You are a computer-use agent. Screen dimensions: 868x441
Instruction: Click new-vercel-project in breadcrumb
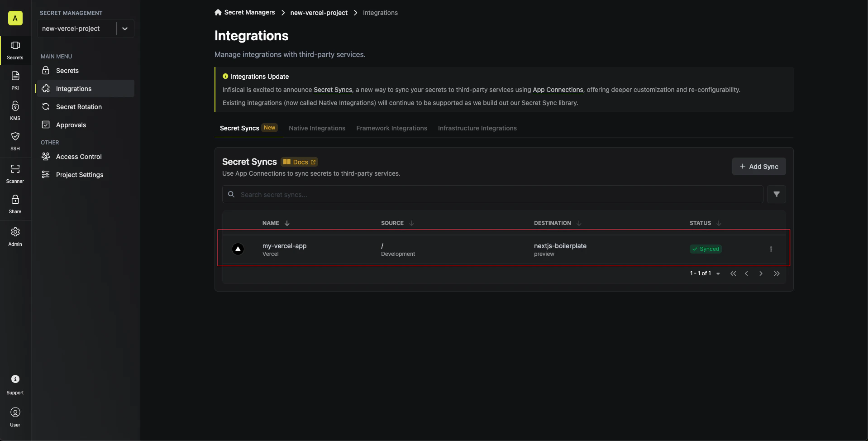(x=319, y=13)
